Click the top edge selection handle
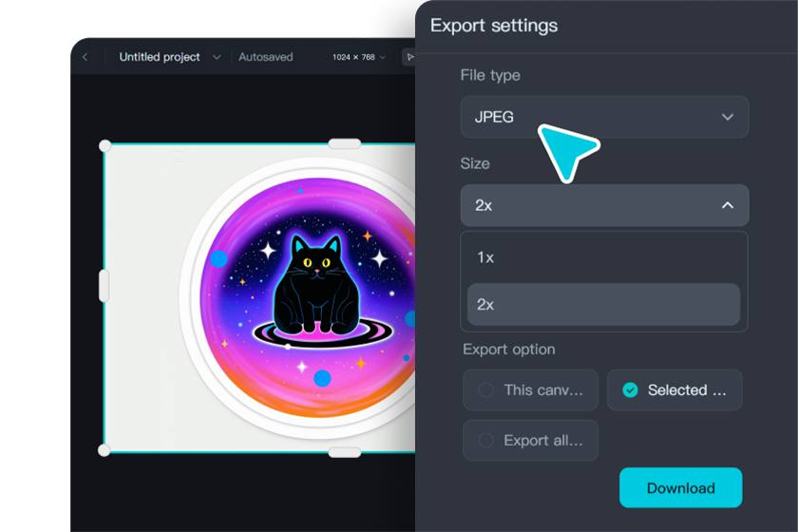Screen dimensions: 798x532 click(345, 144)
